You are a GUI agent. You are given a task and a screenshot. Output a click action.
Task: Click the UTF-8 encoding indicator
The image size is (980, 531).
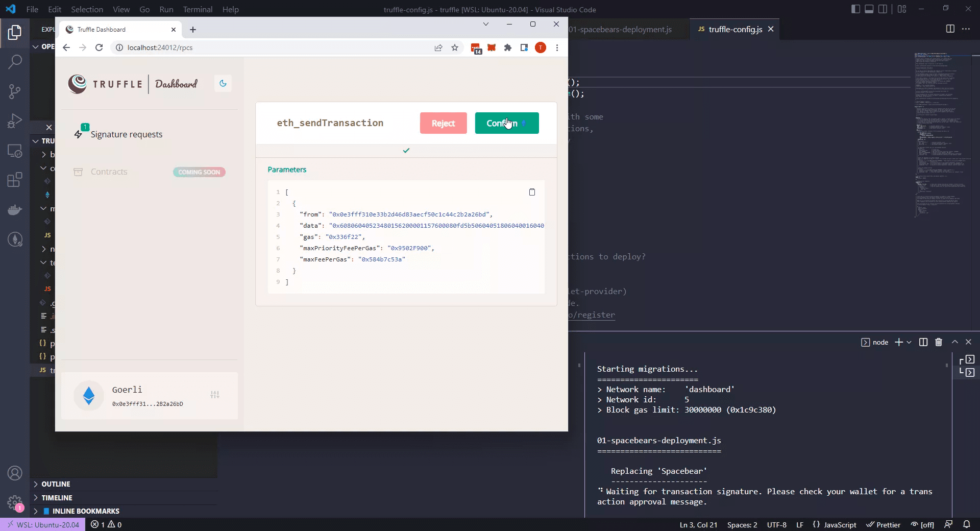776,524
